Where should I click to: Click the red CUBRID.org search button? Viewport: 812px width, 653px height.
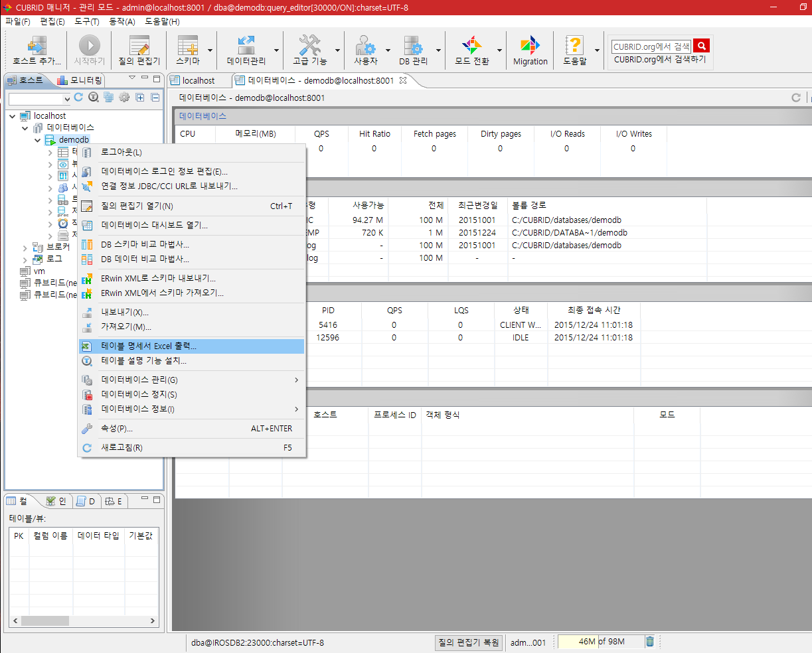702,46
